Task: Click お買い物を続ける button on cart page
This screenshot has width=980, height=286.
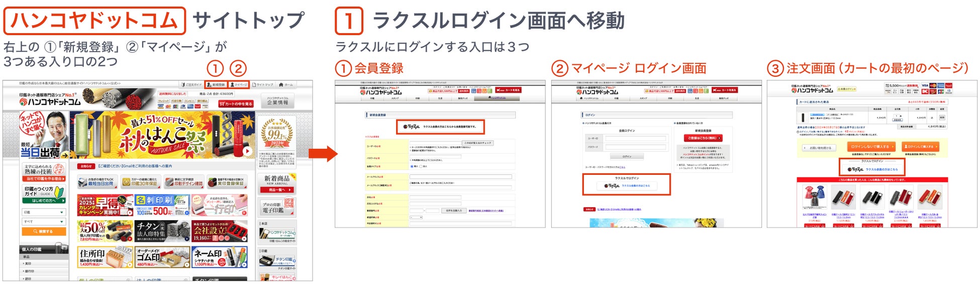Action: [x=819, y=148]
